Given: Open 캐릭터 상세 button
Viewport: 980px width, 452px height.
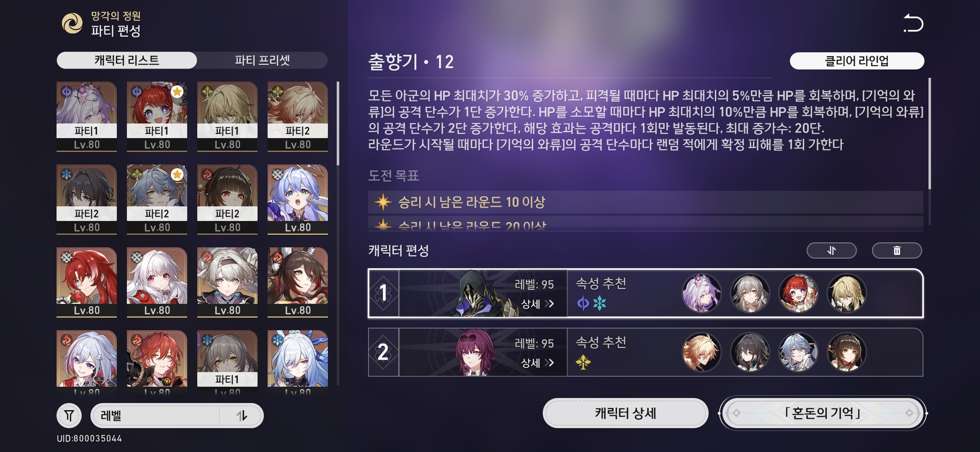Looking at the screenshot, I should (x=625, y=413).
